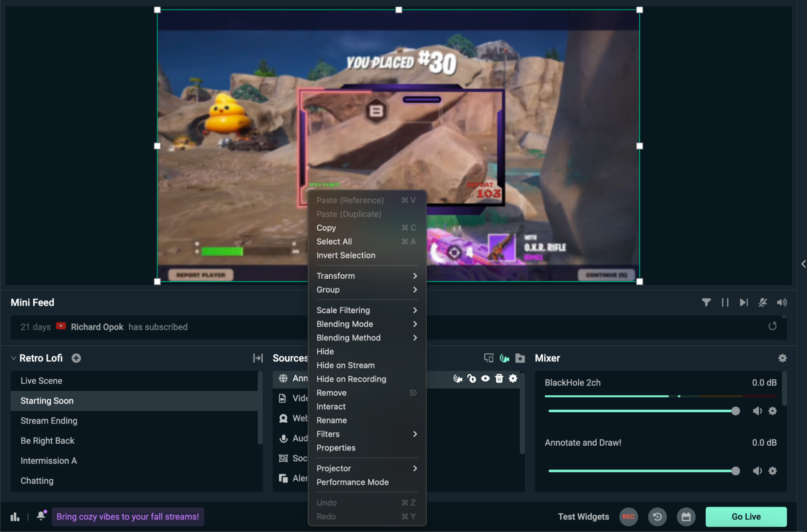Open Mixer settings gear

click(x=782, y=358)
